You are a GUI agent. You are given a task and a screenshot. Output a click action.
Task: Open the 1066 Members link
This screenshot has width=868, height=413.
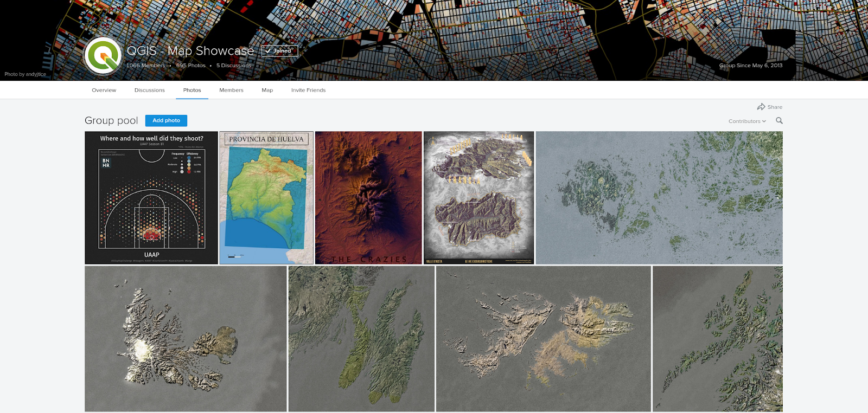click(145, 66)
